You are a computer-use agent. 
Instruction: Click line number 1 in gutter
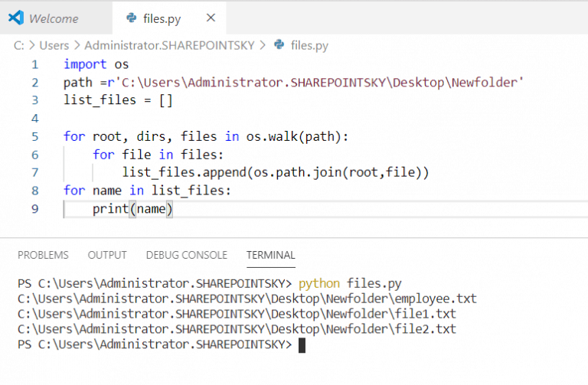pyautogui.click(x=35, y=64)
